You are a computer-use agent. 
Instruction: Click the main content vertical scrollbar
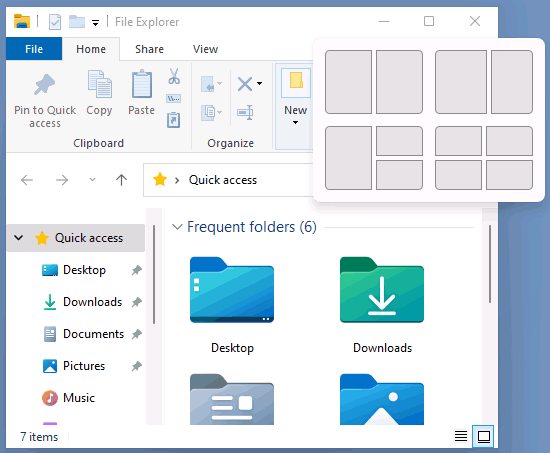pyautogui.click(x=490, y=264)
